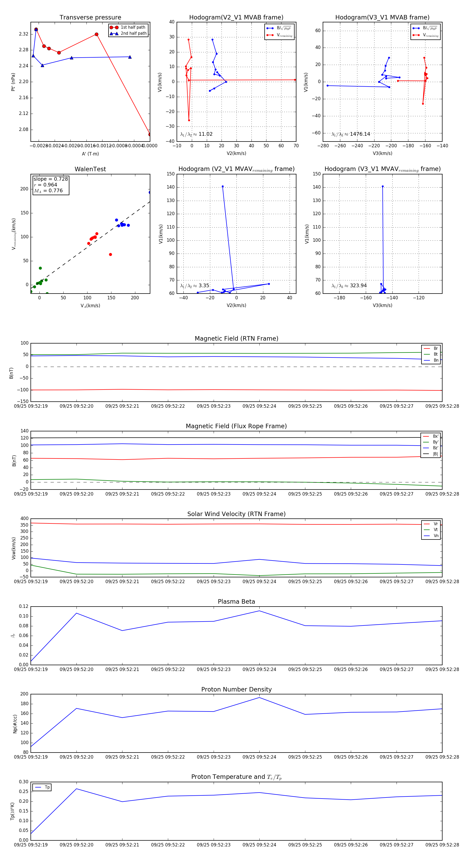Image resolution: width=473 pixels, height=868 pixels.
Task: Click the eigenvalue ratio annotation reading 11.02
Action: 196,134
